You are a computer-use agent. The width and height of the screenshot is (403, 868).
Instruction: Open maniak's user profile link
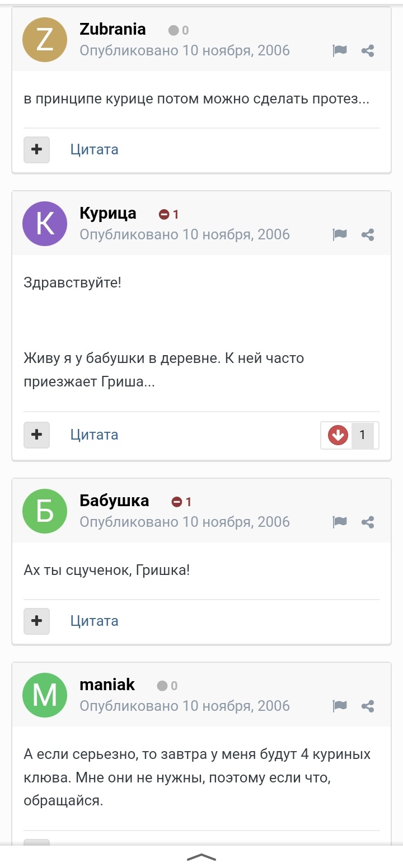click(107, 685)
